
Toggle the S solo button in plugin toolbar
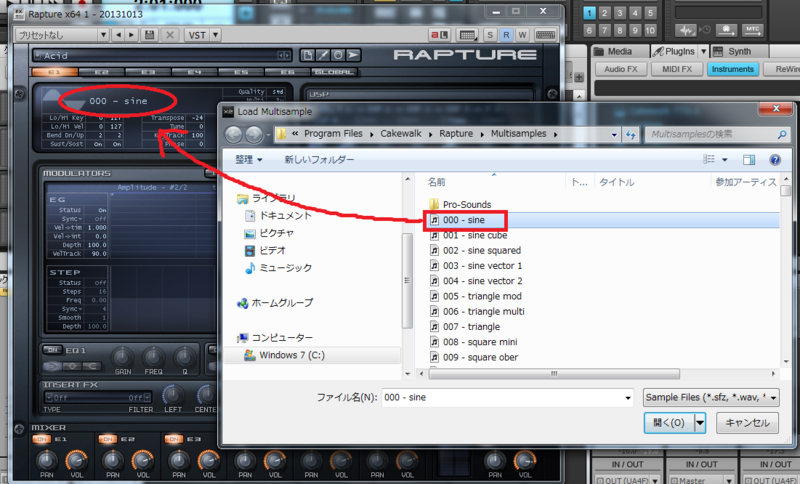tap(490, 35)
